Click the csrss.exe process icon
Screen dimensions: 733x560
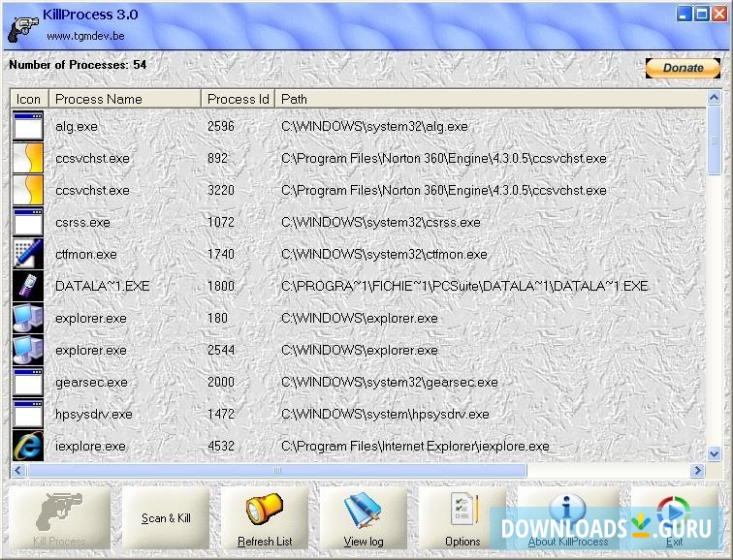(28, 222)
